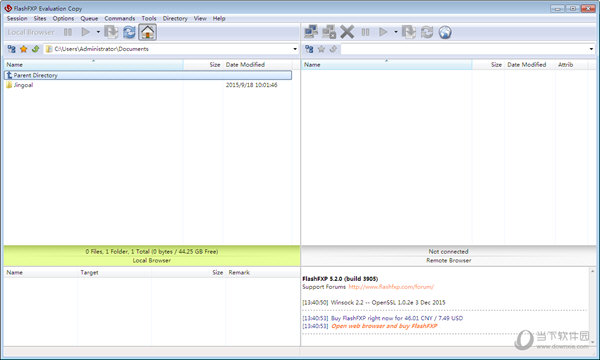Click the Jingoal date 2015/9/18 10:01:46
Screen dimensions: 600x360
coord(251,85)
